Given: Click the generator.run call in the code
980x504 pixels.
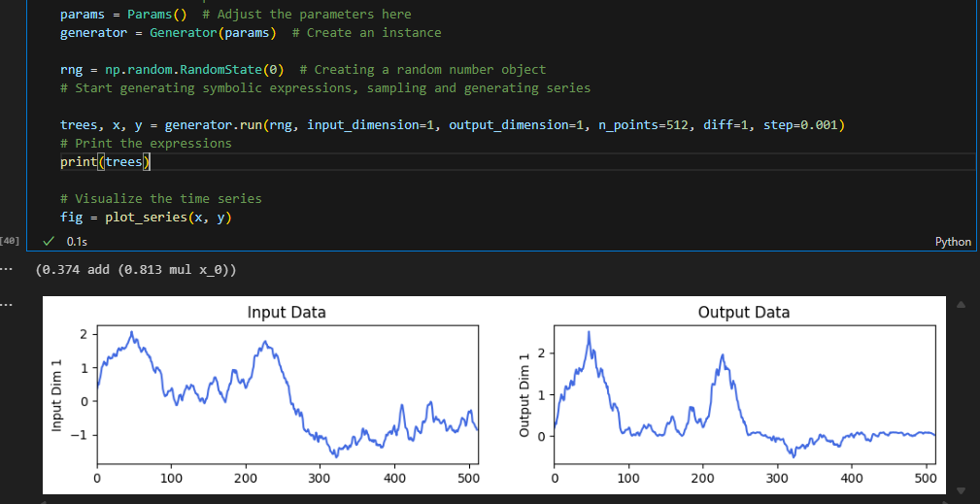Looking at the screenshot, I should coord(231,125).
